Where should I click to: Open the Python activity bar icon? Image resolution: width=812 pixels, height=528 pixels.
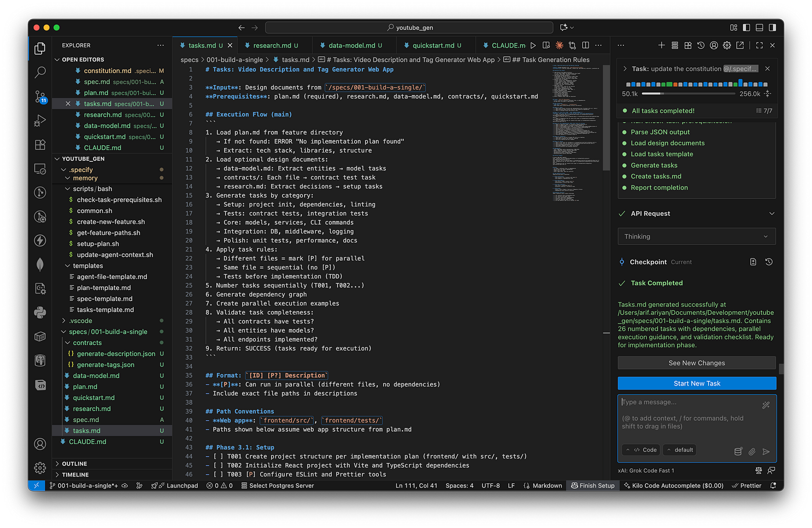coord(40,312)
